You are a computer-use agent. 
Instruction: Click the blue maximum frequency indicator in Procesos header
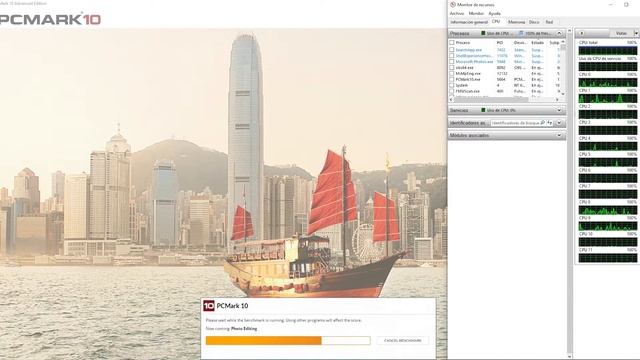(x=521, y=33)
